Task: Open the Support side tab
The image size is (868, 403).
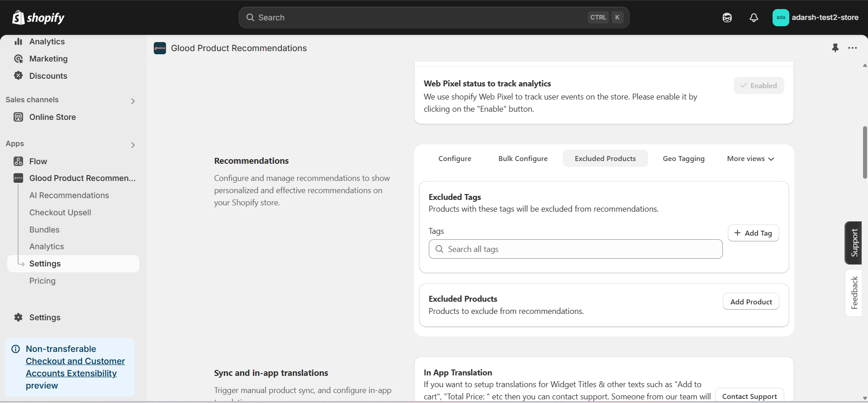Action: coord(854,243)
